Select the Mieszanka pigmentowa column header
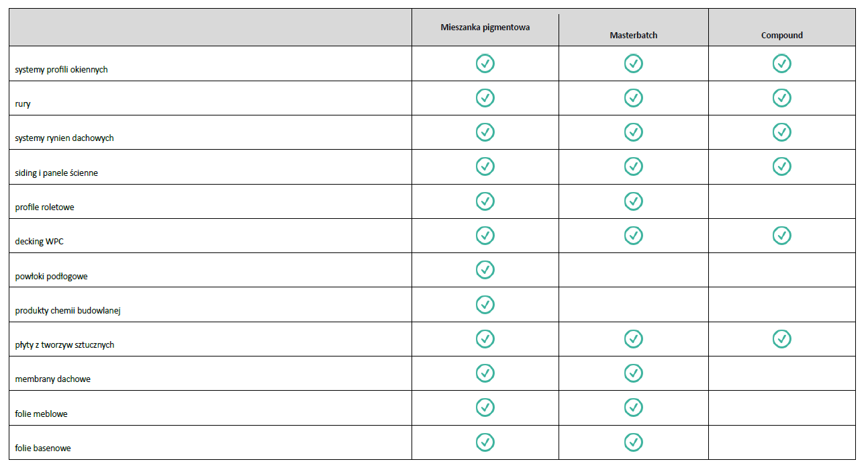 (x=485, y=28)
